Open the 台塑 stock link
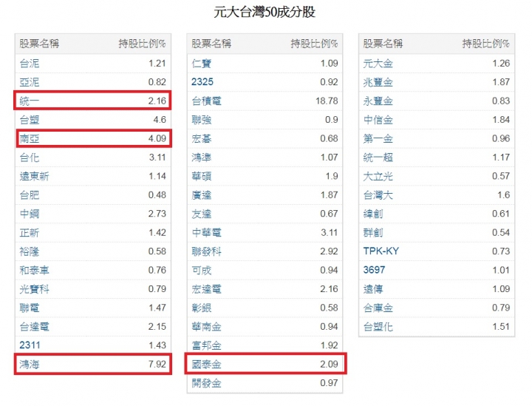 point(29,120)
